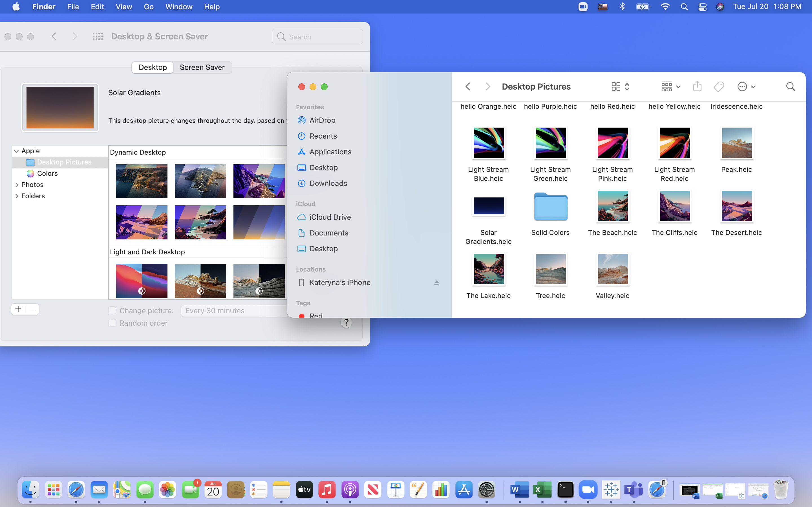
Task: Expand the Folders disclosure triangle
Action: point(17,196)
